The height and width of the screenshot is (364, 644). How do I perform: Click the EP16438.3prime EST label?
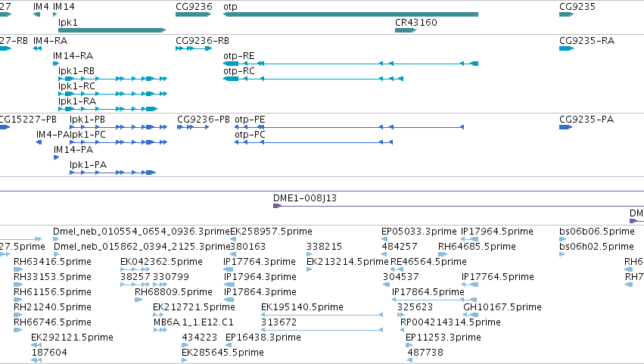(263, 338)
